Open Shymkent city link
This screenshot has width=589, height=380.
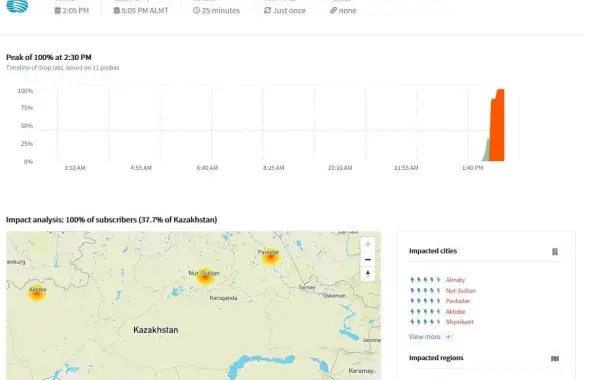tap(460, 322)
